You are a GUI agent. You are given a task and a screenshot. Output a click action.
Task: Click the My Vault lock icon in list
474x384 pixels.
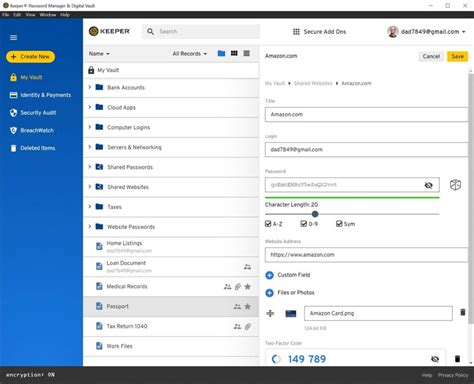pyautogui.click(x=91, y=70)
